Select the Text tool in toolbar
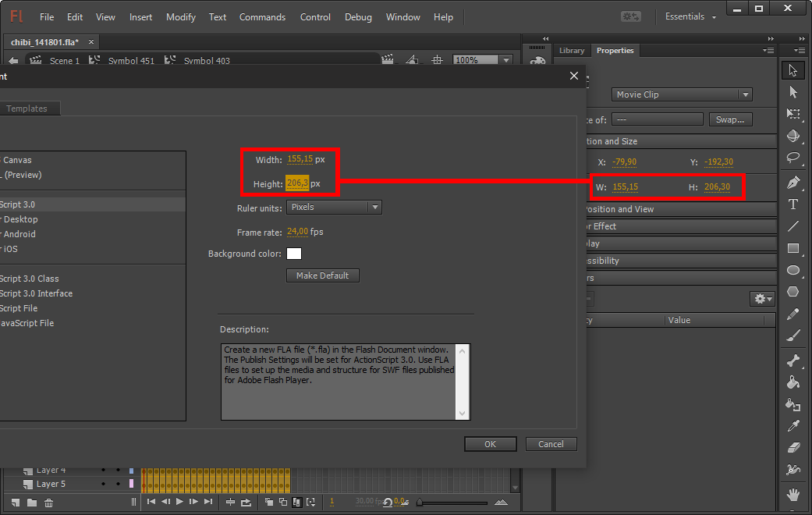Screen dimensions: 812x515 [x=793, y=204]
